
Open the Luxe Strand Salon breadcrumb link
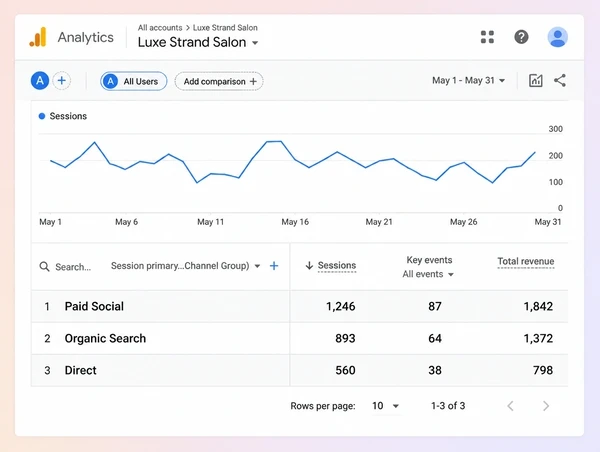click(x=225, y=28)
